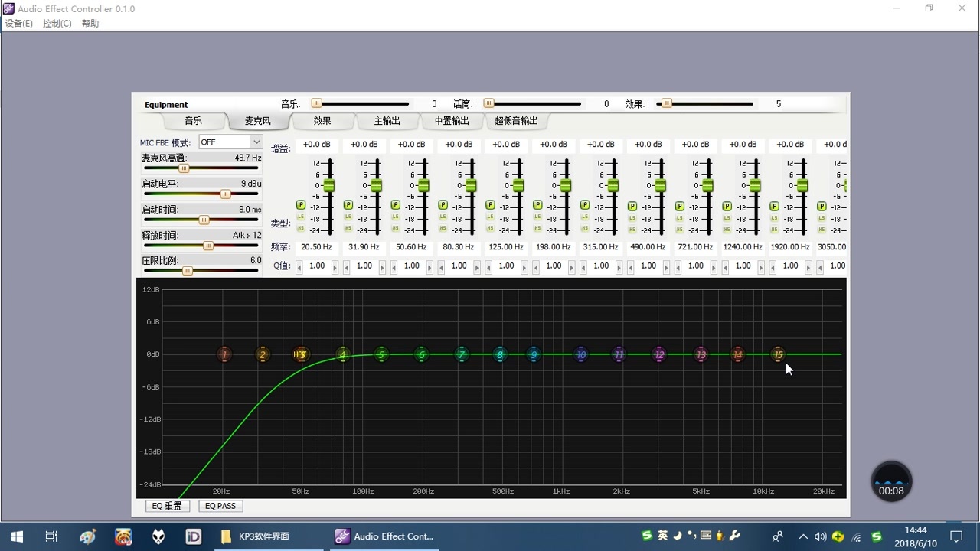Set 20.50 Hz band type to LS

tap(301, 217)
